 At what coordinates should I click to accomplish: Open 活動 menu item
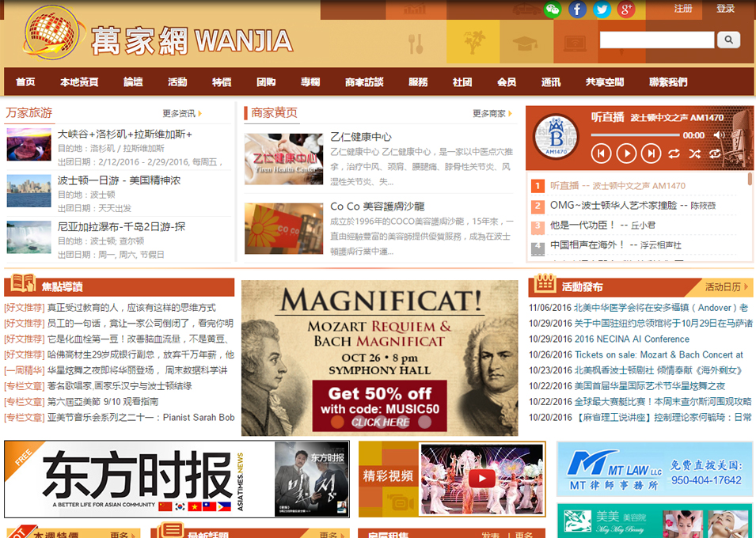(177, 82)
